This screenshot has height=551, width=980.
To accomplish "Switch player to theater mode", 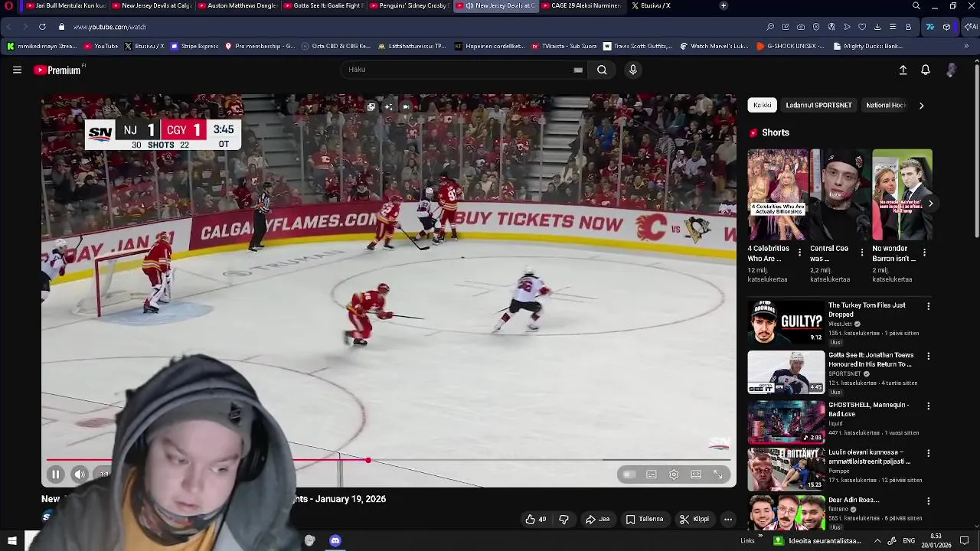I will [x=696, y=474].
